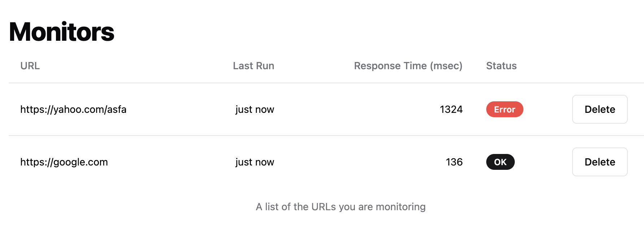644x225 pixels.
Task: Select the https://yahoo.com/asfa URL
Action: tap(73, 109)
